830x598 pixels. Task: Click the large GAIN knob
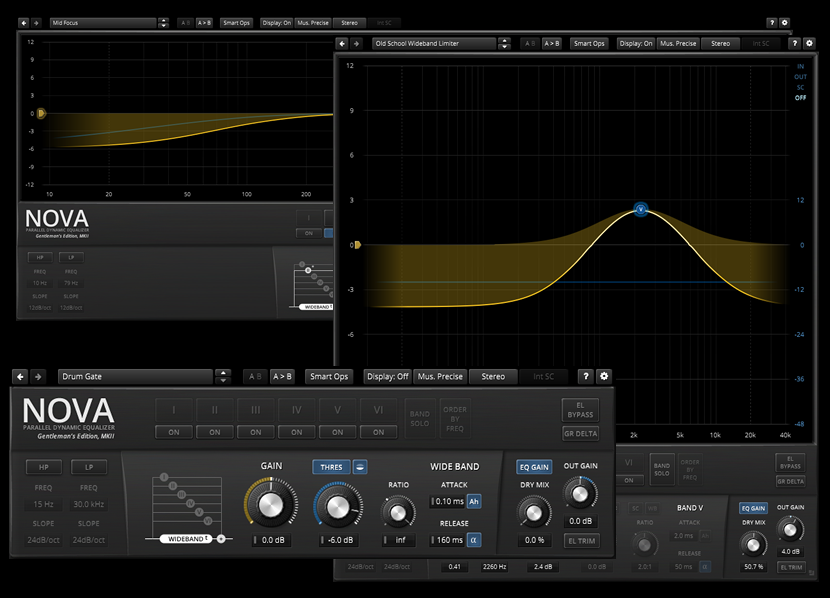271,507
